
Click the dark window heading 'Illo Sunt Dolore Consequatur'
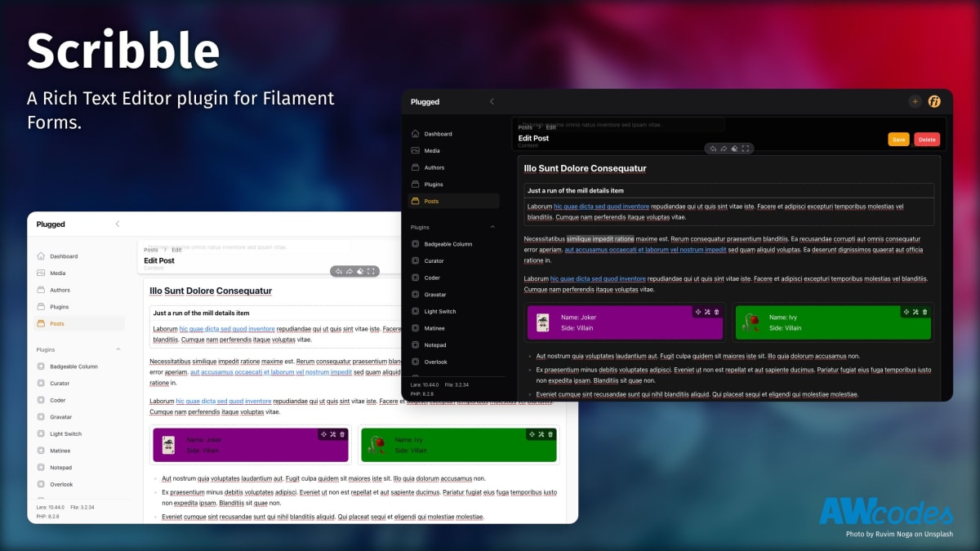(585, 169)
